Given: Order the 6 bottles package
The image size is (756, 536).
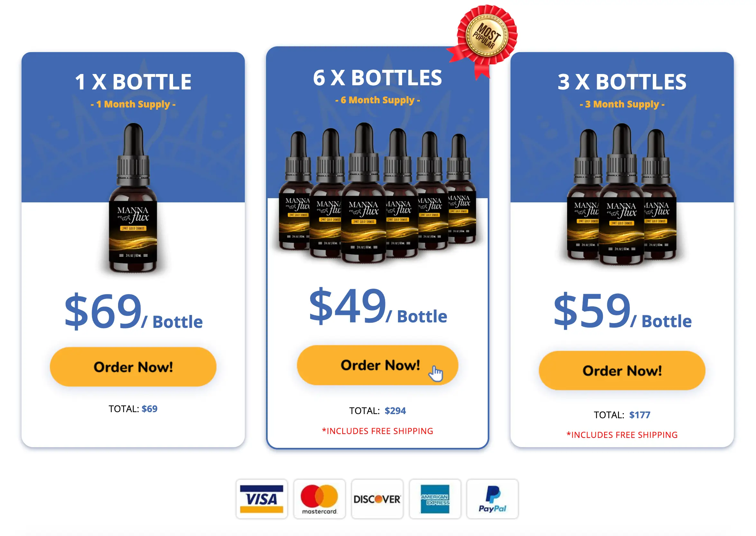Looking at the screenshot, I should [377, 365].
